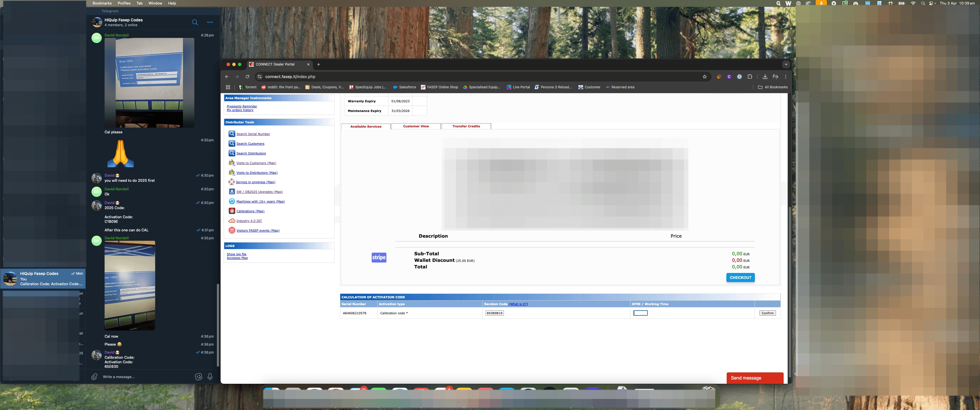Open the first Error 1053 photo in Telegram
The height and width of the screenshot is (410, 980).
149,83
